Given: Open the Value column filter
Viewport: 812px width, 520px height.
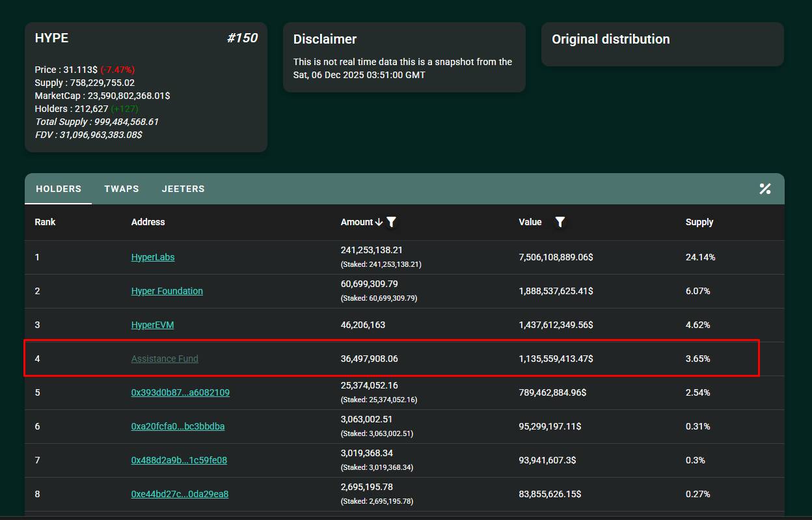Looking at the screenshot, I should 560,222.
